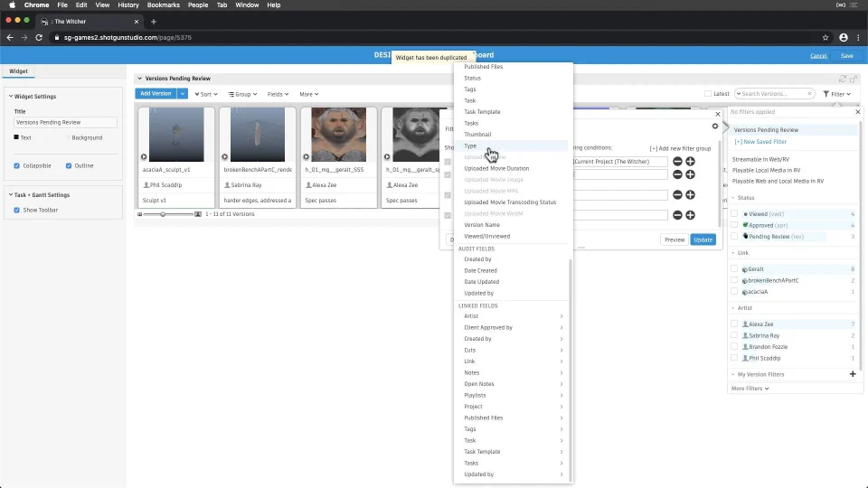This screenshot has width=868, height=488.
Task: Toggle the Outline checkbox
Action: click(69, 166)
